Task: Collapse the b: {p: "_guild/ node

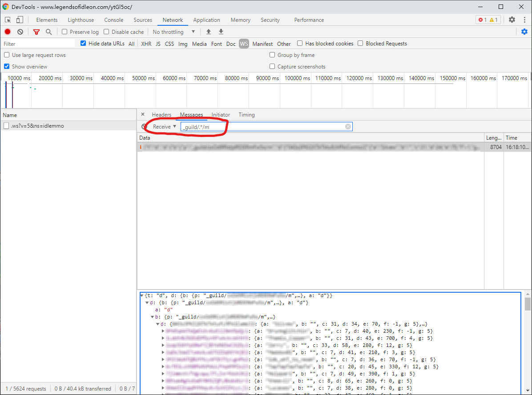Action: pyautogui.click(x=152, y=317)
